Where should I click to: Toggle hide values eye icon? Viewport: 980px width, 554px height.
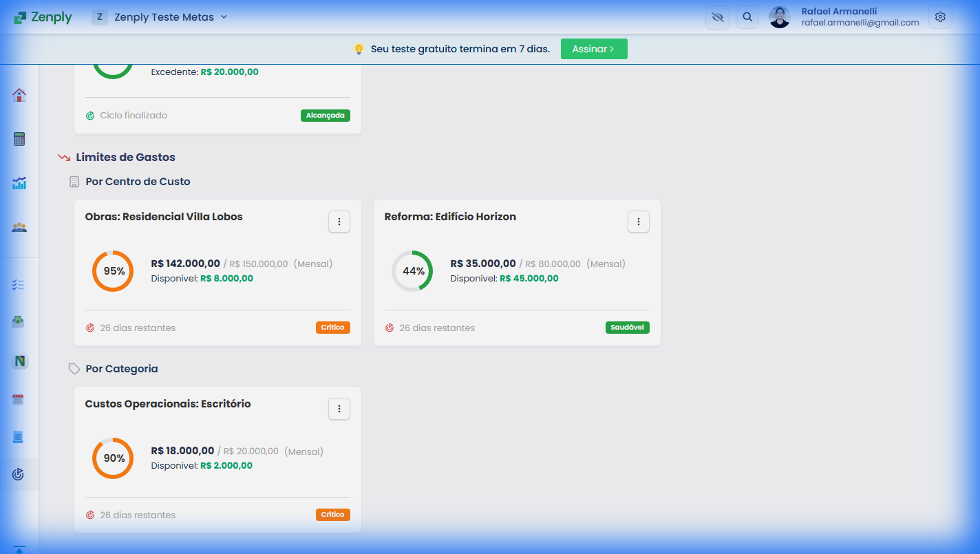point(718,17)
